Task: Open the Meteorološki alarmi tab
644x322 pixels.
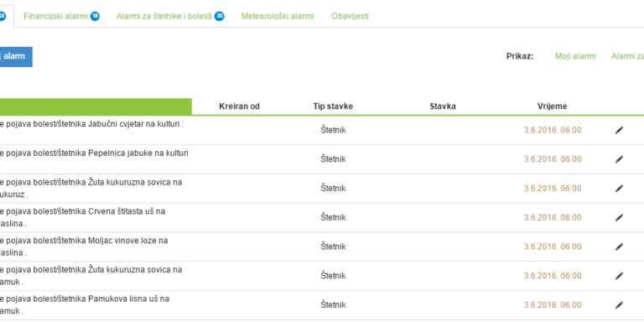Action: point(278,17)
